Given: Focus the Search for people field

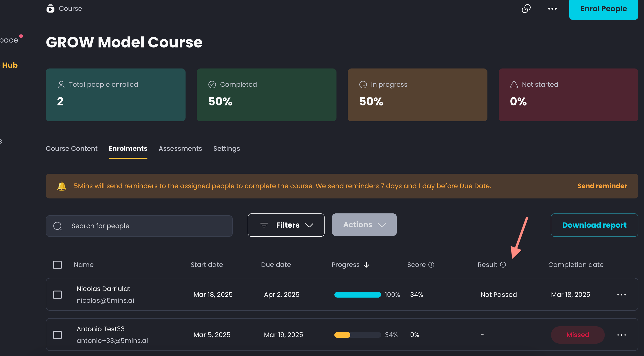Looking at the screenshot, I should coord(139,226).
